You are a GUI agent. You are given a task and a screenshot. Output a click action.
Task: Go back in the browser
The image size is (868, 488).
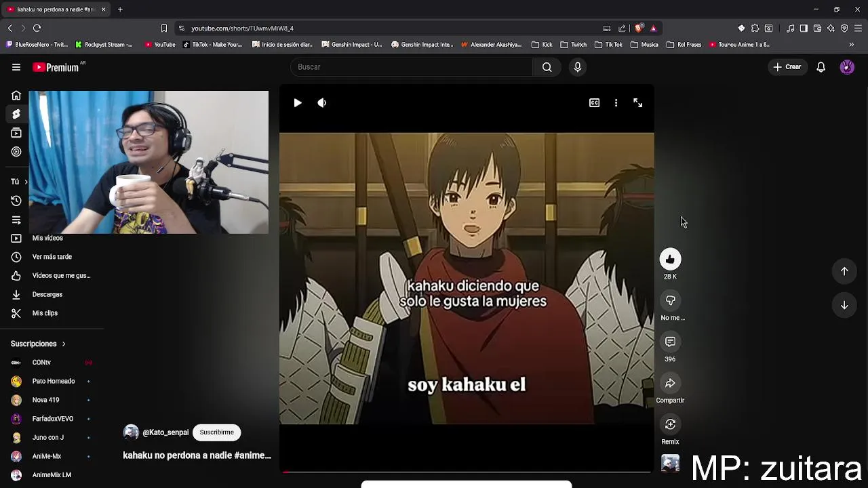tap(9, 28)
